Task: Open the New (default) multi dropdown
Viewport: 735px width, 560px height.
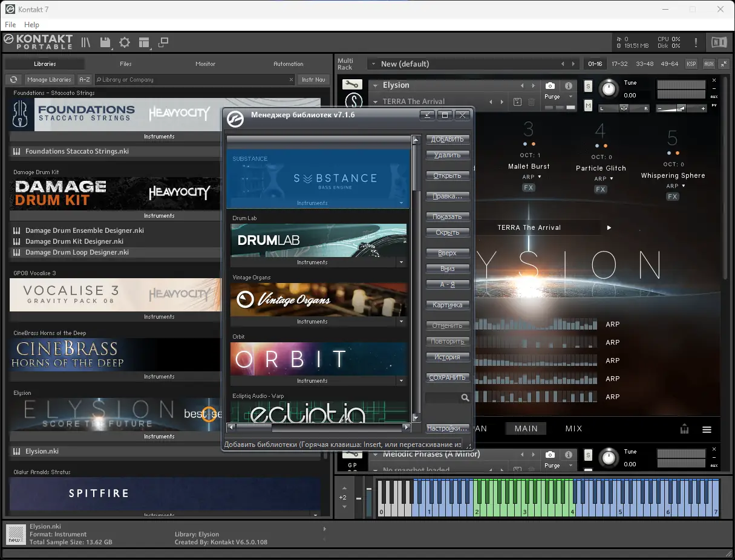Action: tap(374, 63)
